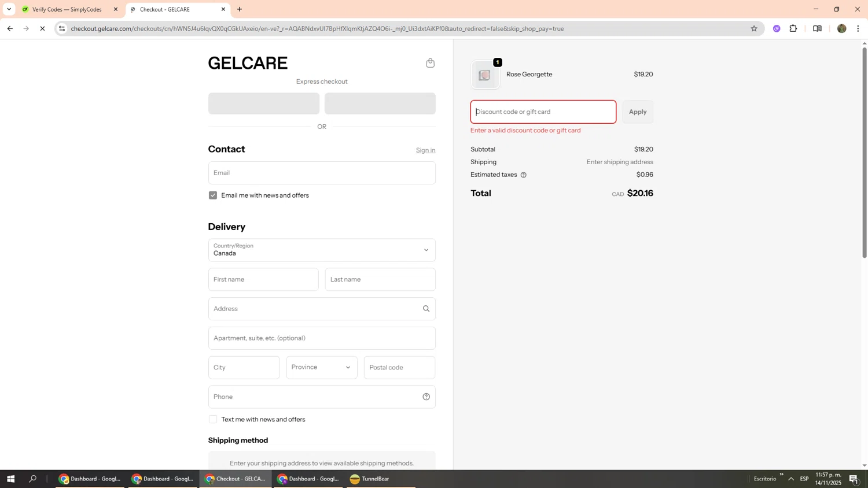Focus the First name field
The width and height of the screenshot is (868, 488).
[263, 279]
